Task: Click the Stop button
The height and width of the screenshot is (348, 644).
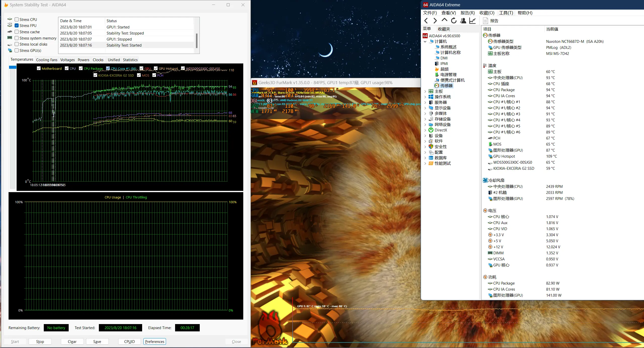Action: [40, 341]
